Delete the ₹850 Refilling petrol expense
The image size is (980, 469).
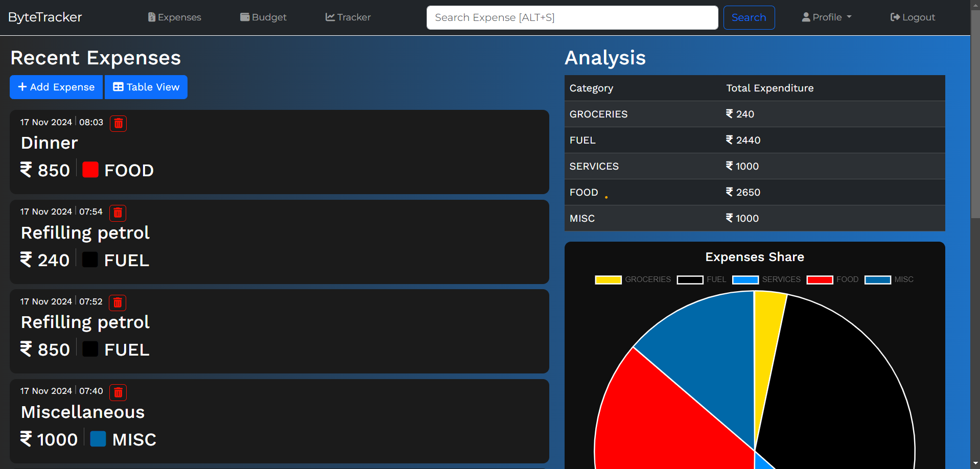tap(118, 302)
